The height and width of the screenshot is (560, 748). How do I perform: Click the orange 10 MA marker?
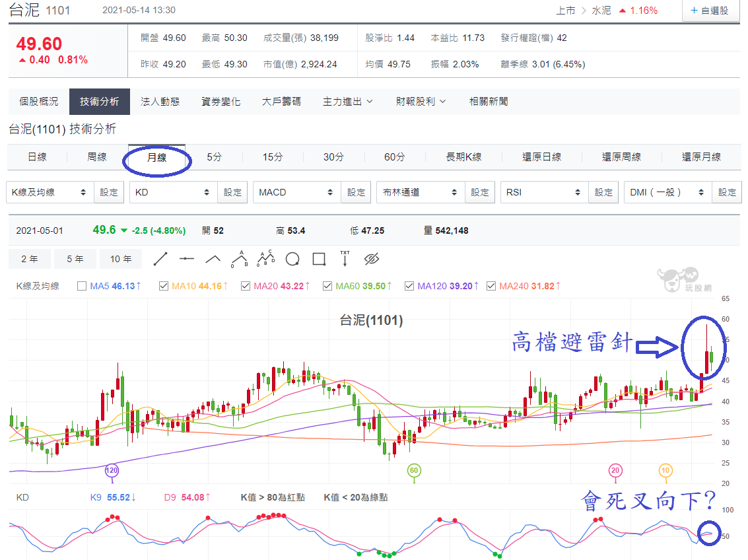click(665, 470)
